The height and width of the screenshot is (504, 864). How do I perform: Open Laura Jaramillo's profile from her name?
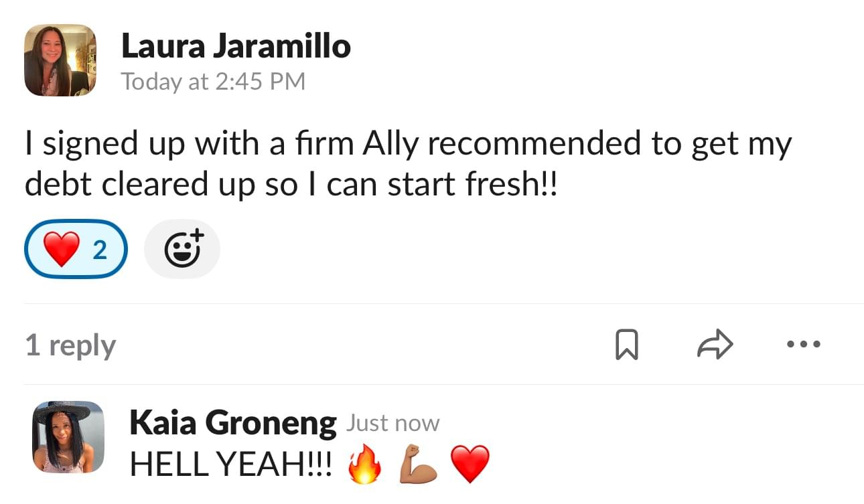(x=236, y=46)
